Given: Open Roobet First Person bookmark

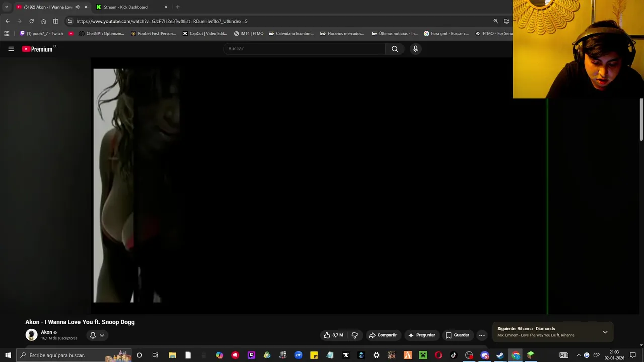Looking at the screenshot, I should tap(153, 34).
